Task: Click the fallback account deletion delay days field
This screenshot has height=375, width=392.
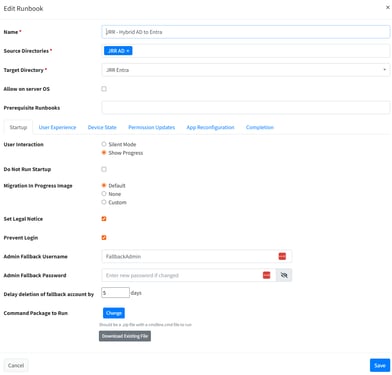Action: pyautogui.click(x=115, y=293)
